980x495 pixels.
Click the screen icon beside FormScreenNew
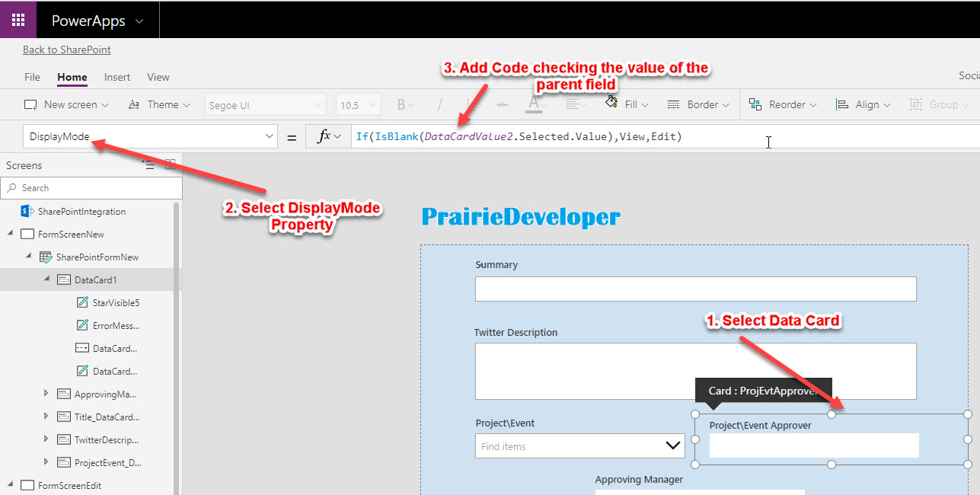(x=27, y=234)
